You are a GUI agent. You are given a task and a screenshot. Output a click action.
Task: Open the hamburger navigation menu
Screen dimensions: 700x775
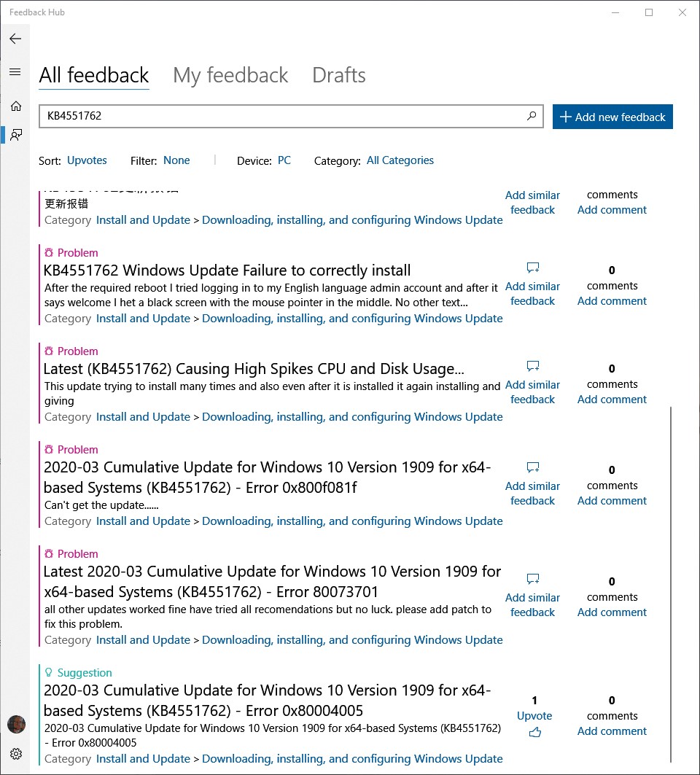pos(15,71)
